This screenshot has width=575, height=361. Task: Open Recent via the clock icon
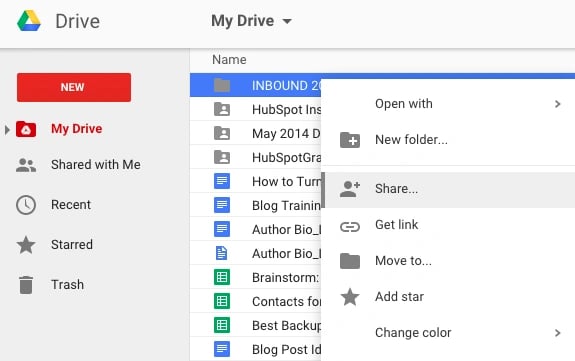tap(26, 205)
